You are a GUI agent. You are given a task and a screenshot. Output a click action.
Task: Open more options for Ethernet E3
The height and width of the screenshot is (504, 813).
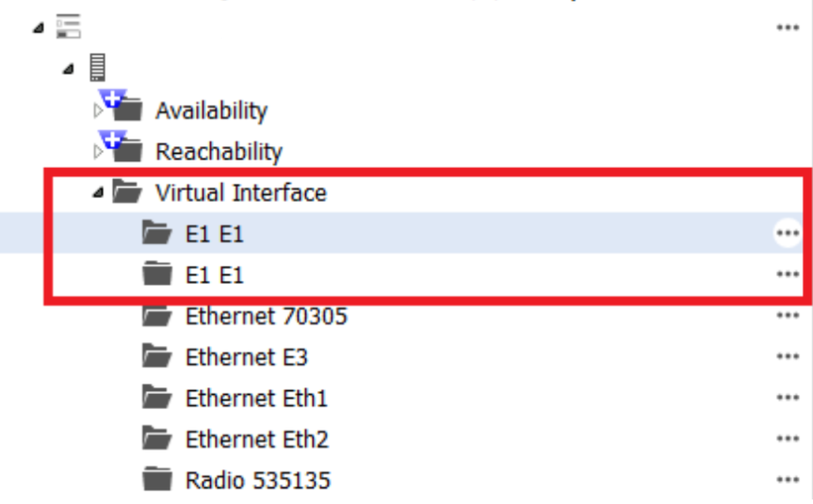click(x=787, y=356)
